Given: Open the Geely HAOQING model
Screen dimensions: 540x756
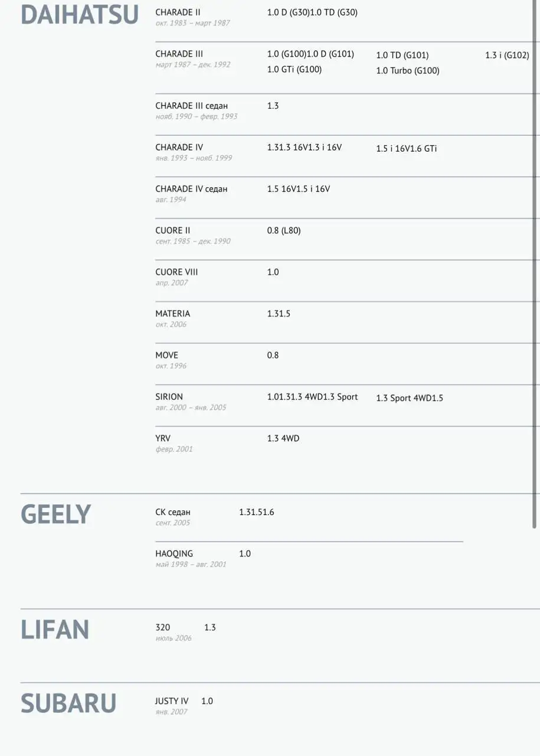Looking at the screenshot, I should pyautogui.click(x=174, y=554).
